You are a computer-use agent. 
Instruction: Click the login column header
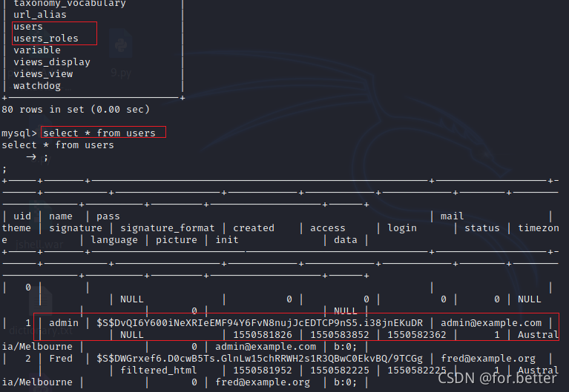(x=402, y=228)
